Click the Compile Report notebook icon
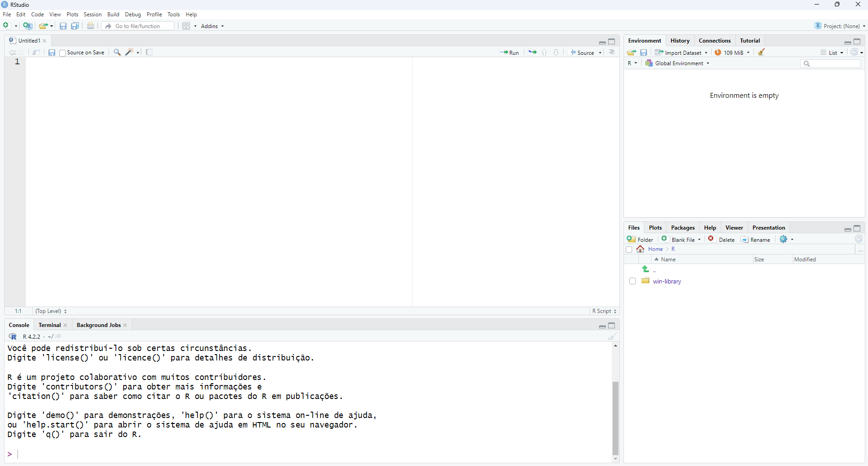868x466 pixels. 149,53
